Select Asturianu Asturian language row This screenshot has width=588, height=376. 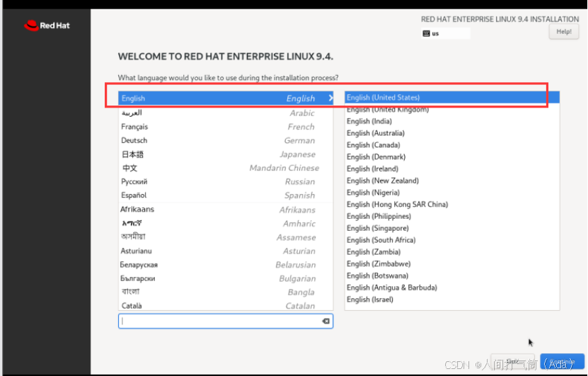[226, 251]
